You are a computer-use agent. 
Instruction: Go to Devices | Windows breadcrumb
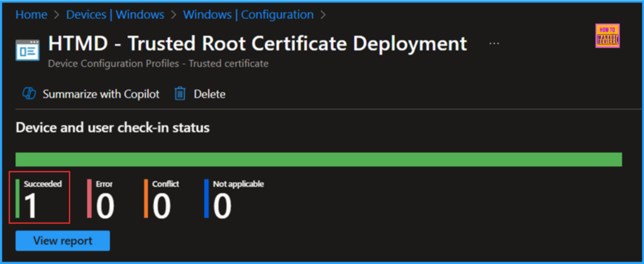coord(115,14)
